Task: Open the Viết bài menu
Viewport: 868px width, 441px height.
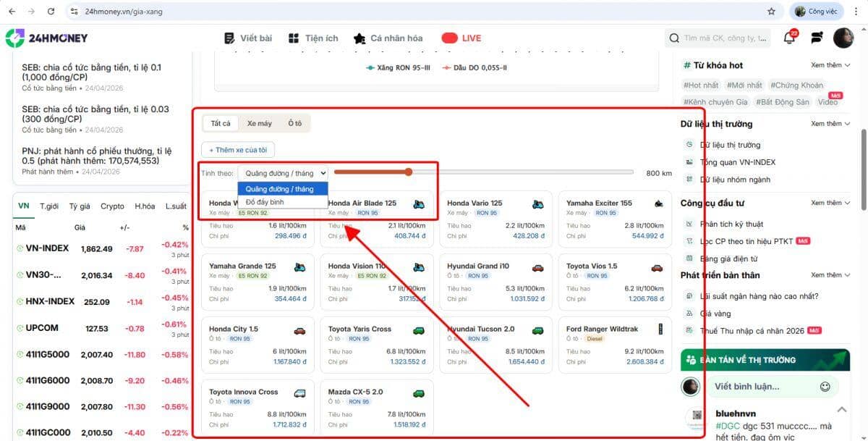Action: click(248, 38)
